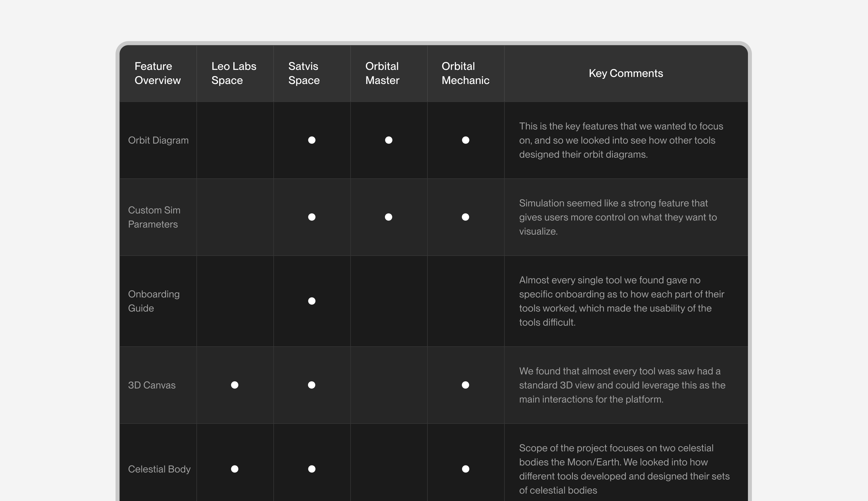The width and height of the screenshot is (868, 501).
Task: Click the Satvis Space dot for 3D Canvas
Action: click(312, 385)
